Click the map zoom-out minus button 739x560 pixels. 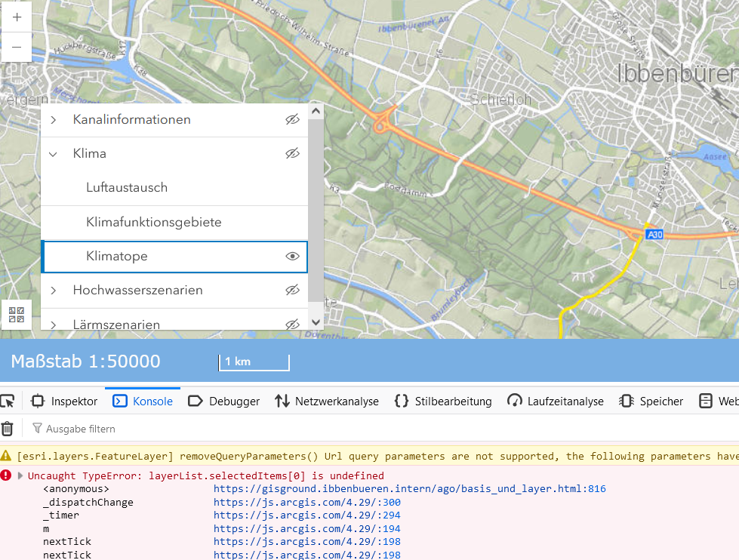point(16,47)
